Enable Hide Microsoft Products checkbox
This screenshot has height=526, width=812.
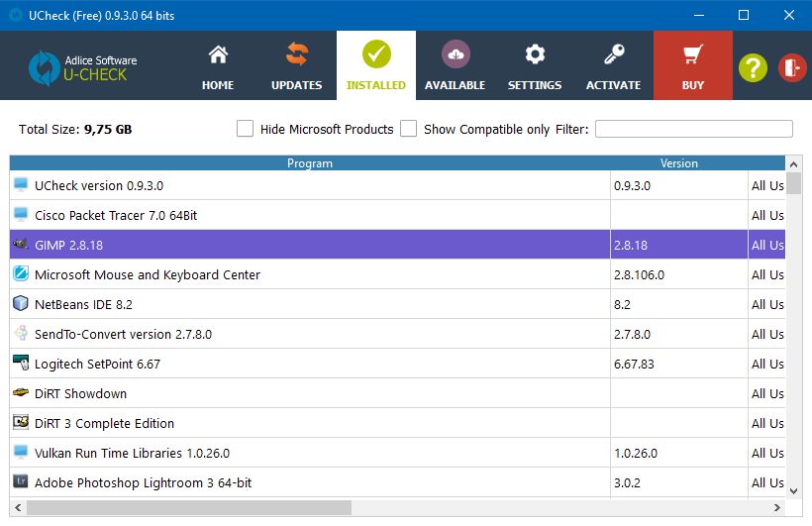click(245, 129)
